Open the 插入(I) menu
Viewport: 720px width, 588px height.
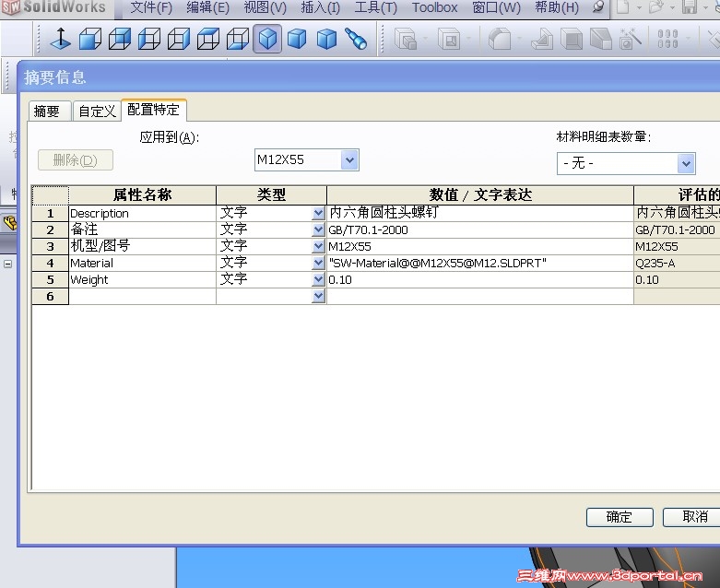321,7
